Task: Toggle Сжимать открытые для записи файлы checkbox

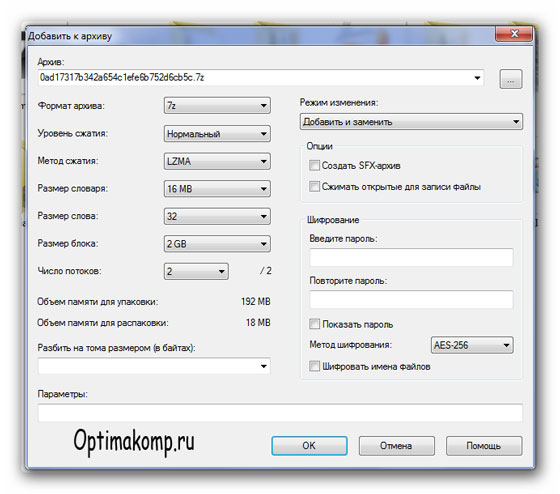Action: click(314, 186)
